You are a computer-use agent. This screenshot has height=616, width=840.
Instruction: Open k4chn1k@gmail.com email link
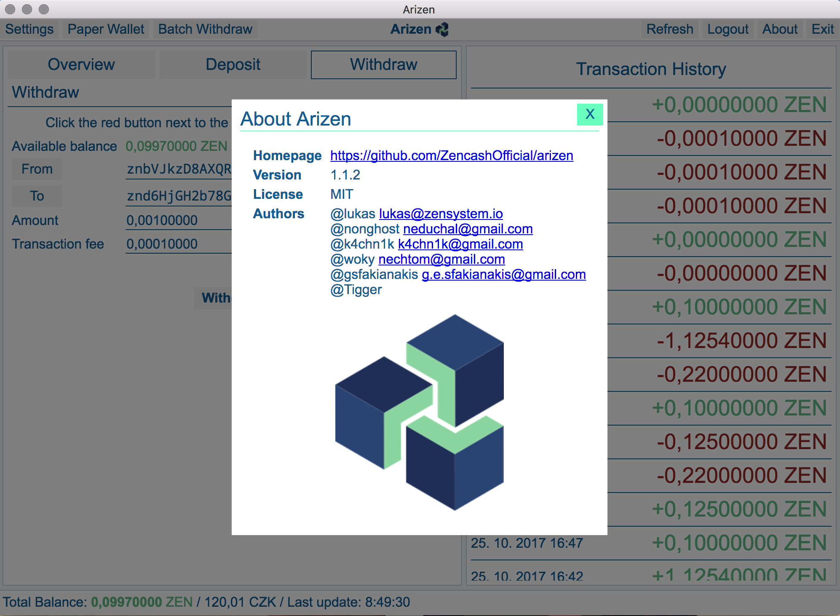[x=460, y=244]
